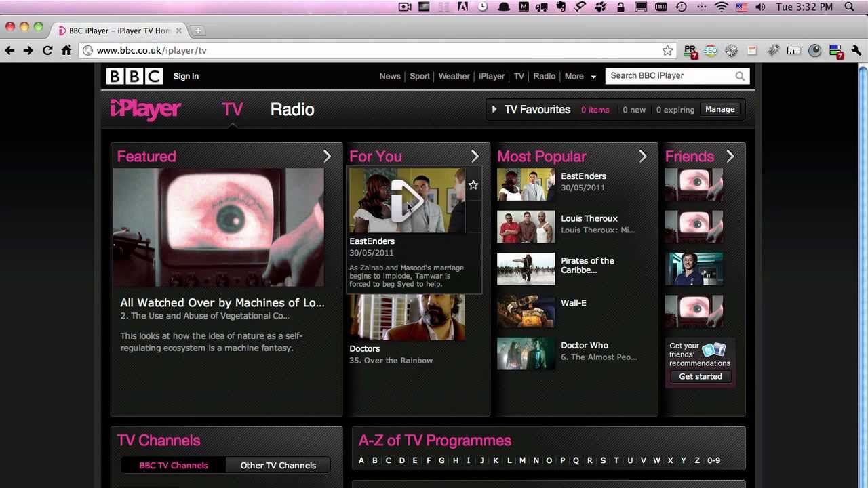
Task: Select the Other TV Channels tab
Action: pyautogui.click(x=278, y=466)
